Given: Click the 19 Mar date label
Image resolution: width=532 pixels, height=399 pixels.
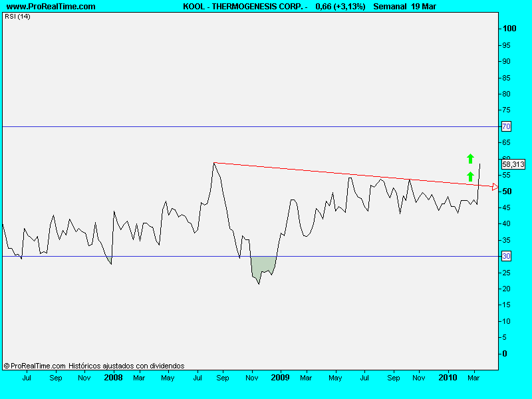Looking at the screenshot, I should point(424,7).
